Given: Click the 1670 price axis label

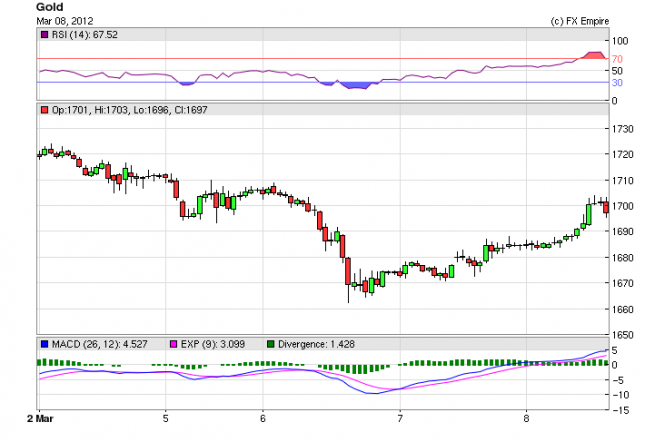Looking at the screenshot, I should point(622,283).
